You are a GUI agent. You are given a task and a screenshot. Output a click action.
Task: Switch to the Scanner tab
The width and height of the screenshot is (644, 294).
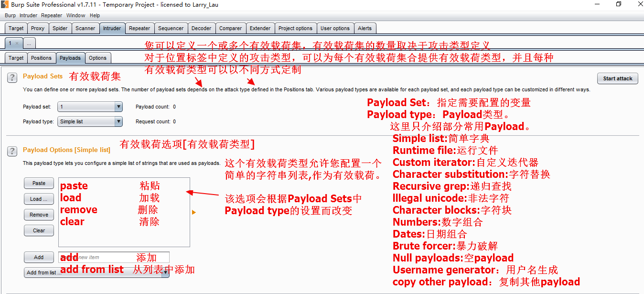(85, 28)
